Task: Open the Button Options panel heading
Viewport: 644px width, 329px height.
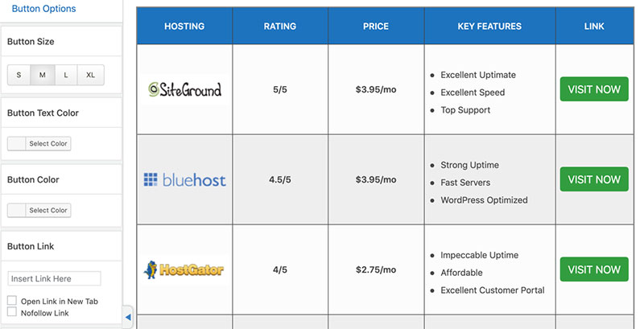Action: 43,9
